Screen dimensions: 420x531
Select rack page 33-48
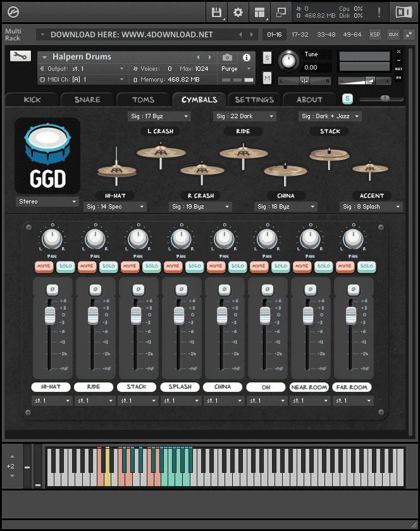(326, 35)
